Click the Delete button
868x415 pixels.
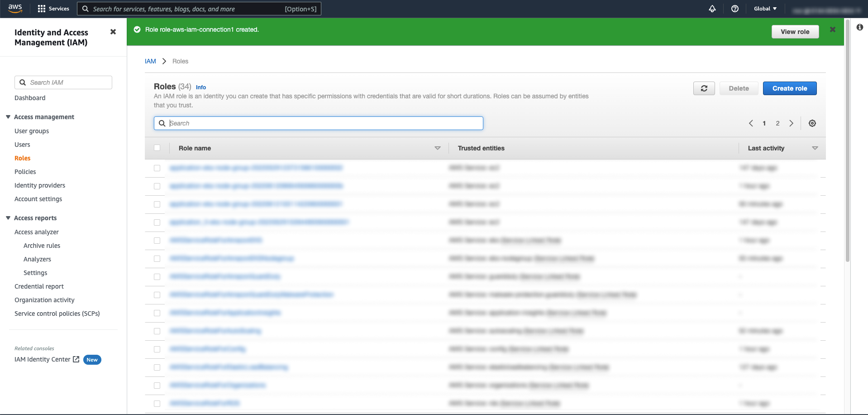tap(739, 88)
